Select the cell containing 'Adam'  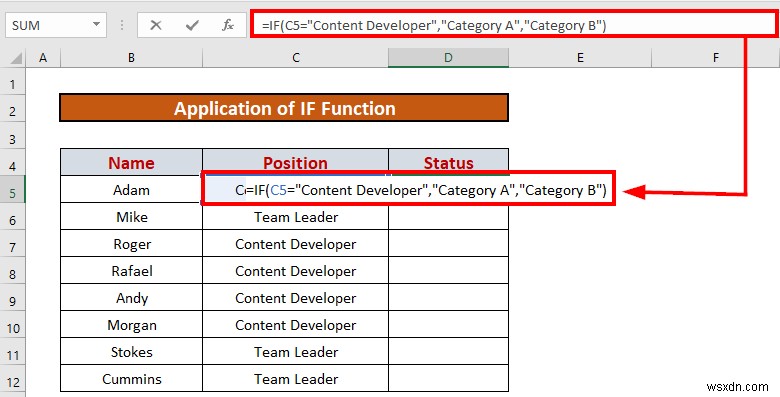(x=131, y=190)
